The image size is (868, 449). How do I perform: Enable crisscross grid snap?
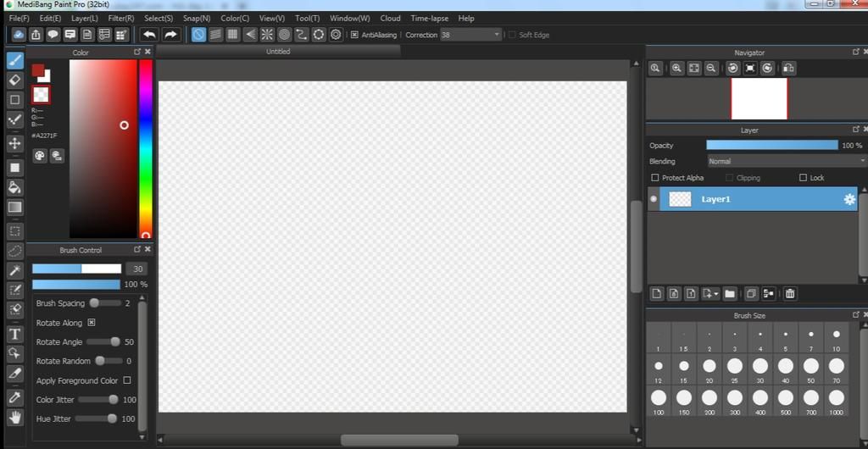tap(233, 35)
